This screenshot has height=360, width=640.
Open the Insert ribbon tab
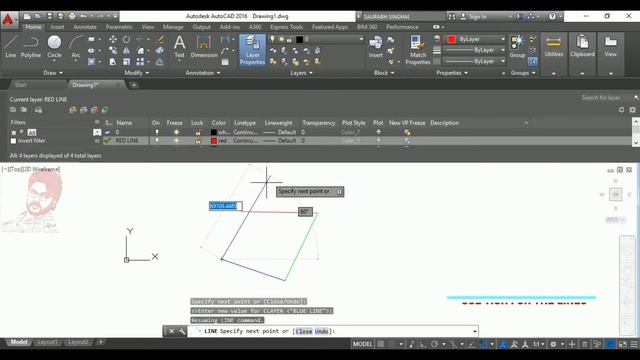[57, 27]
